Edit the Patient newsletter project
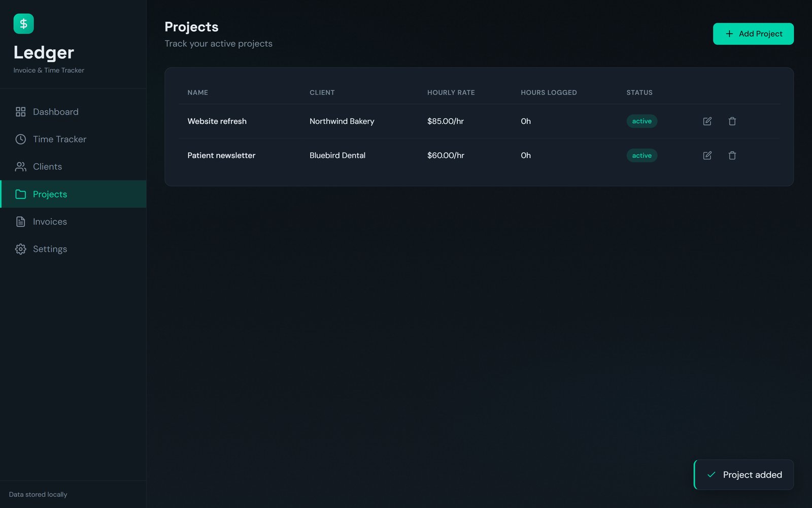 click(x=707, y=155)
